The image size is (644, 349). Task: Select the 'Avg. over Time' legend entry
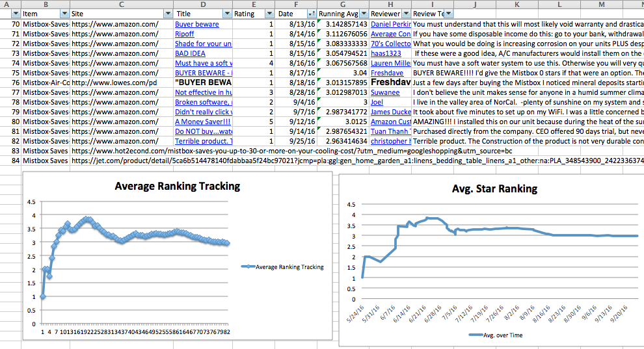coord(496,335)
